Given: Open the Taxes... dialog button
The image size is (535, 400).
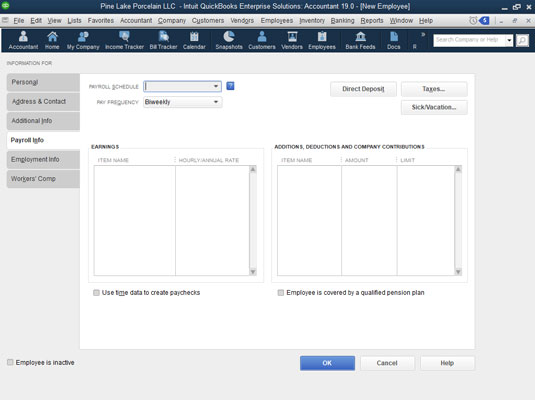Looking at the screenshot, I should tap(434, 89).
